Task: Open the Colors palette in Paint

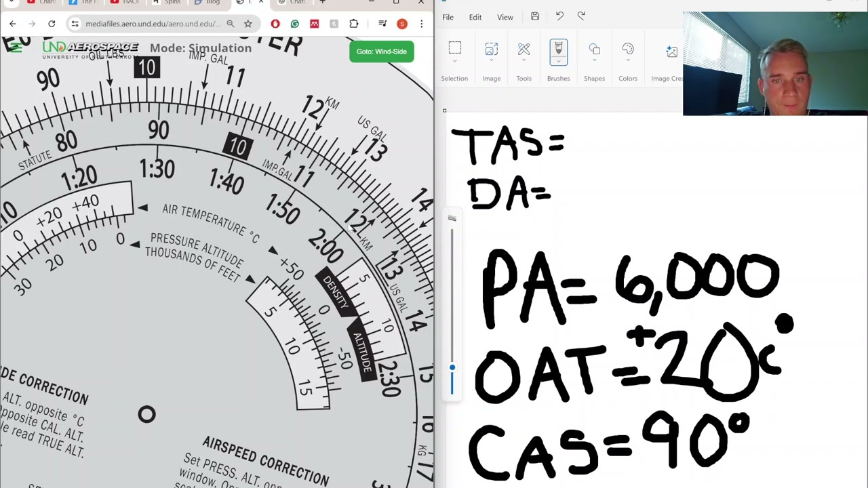Action: click(628, 49)
